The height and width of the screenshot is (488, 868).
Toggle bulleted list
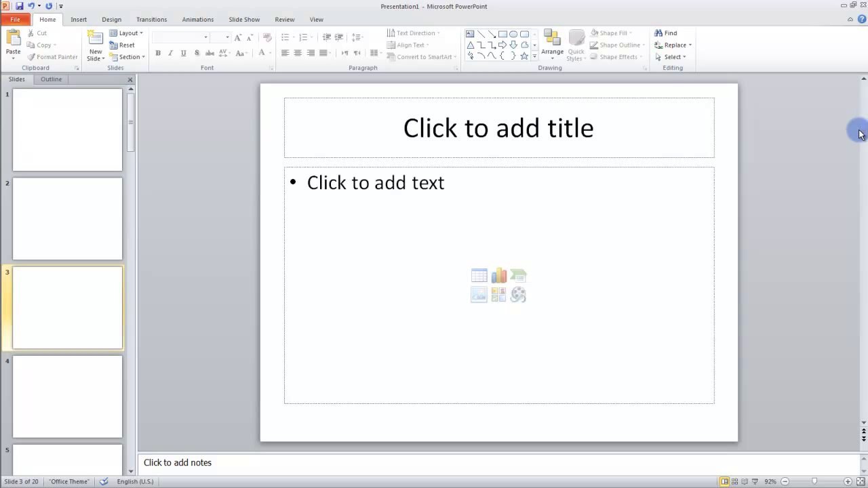point(287,37)
